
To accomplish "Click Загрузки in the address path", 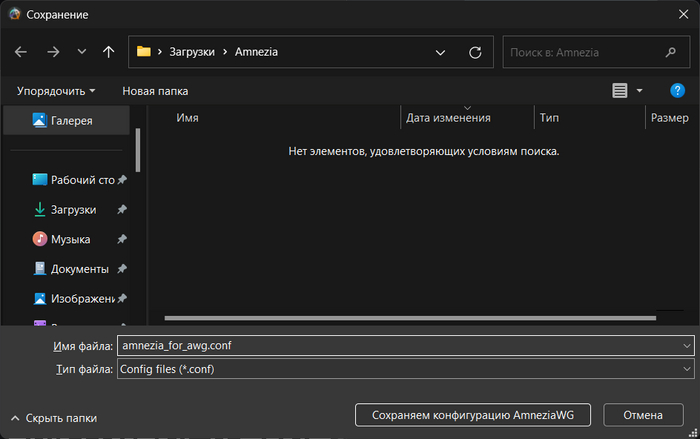I will click(x=190, y=52).
